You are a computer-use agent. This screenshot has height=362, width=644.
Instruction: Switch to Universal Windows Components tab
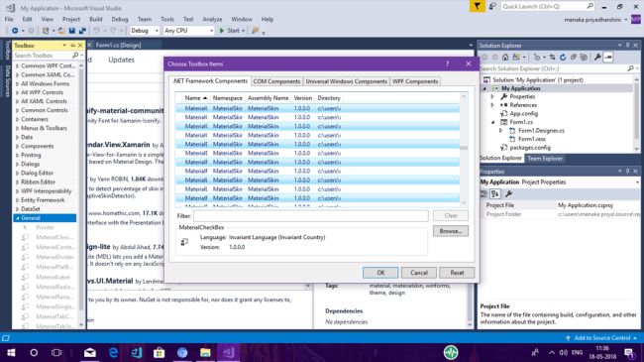point(346,81)
